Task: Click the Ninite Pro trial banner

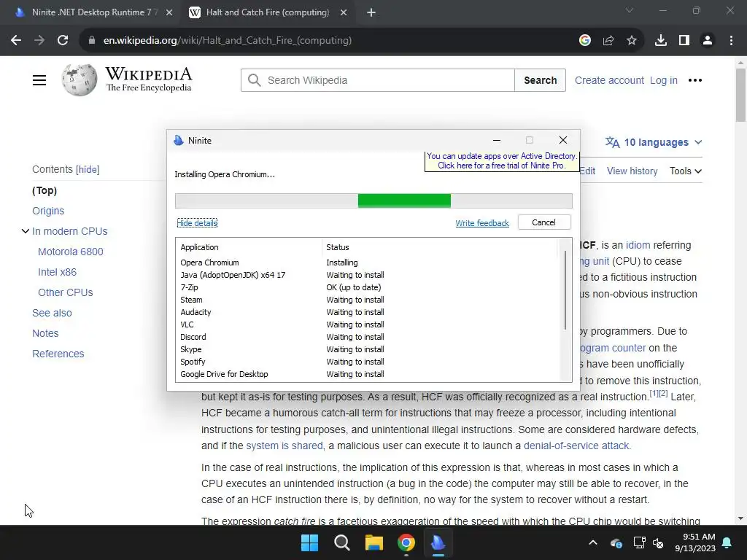Action: coord(502,161)
